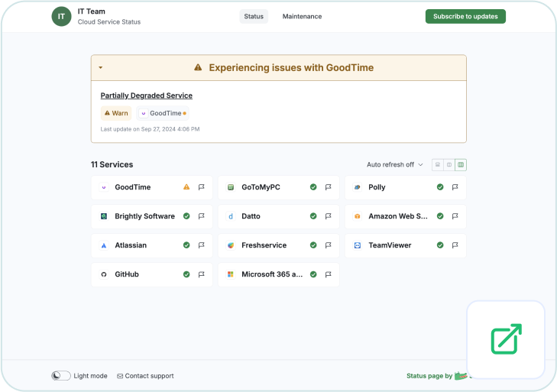Open the Status tab
Viewport: 557px width, 392px height.
[254, 16]
